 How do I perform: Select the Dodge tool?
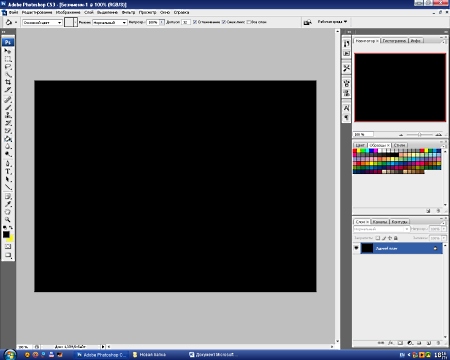(8, 154)
